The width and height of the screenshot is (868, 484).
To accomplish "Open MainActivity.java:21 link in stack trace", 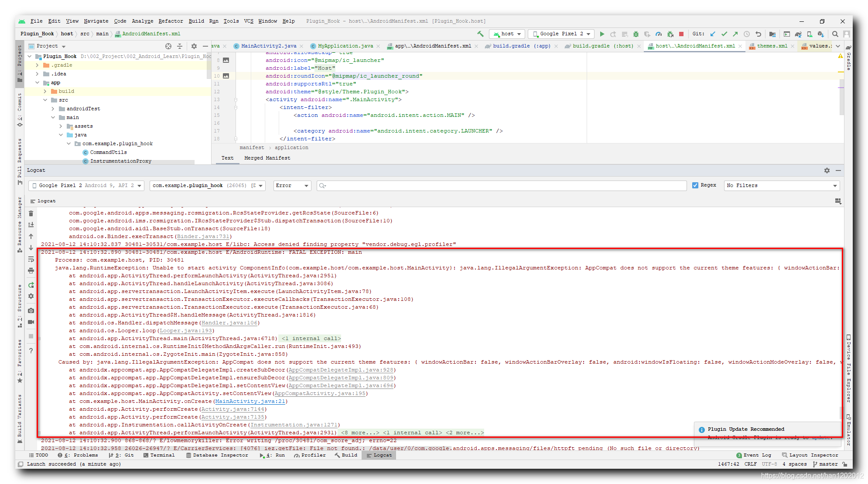I will (x=250, y=402).
